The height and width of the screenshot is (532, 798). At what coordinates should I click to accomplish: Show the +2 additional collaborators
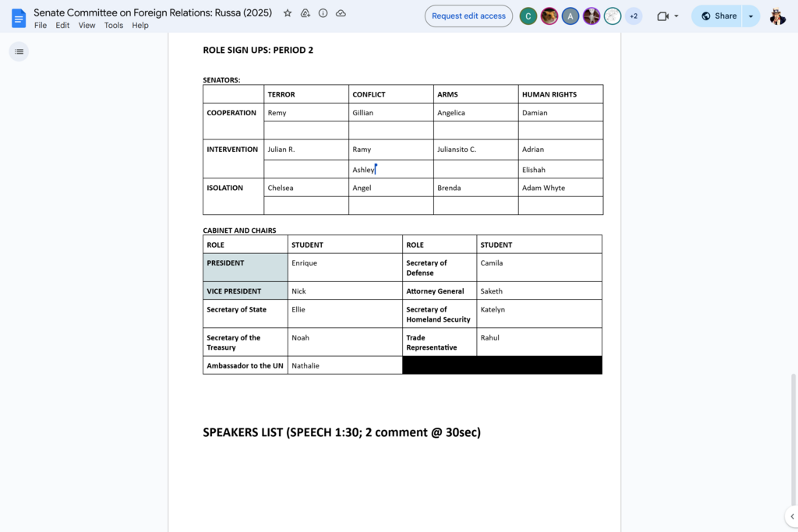[634, 16]
